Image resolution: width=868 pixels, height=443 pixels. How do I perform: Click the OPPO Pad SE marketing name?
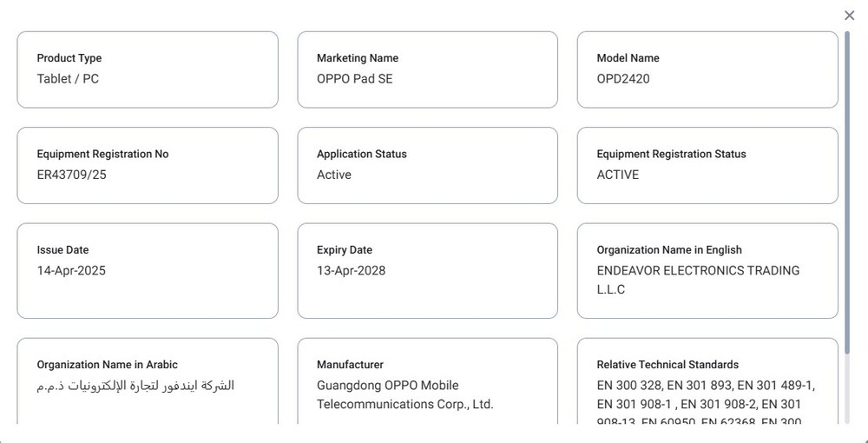tap(355, 79)
